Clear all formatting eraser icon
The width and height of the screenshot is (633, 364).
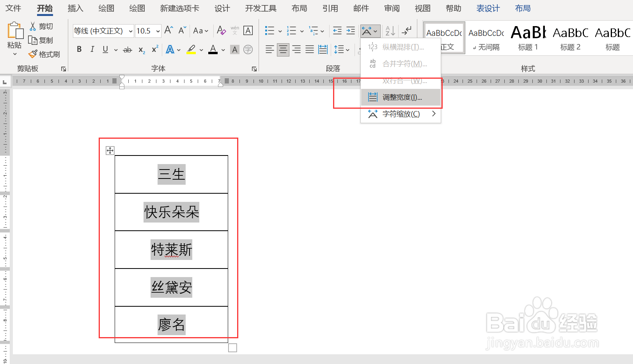(221, 30)
